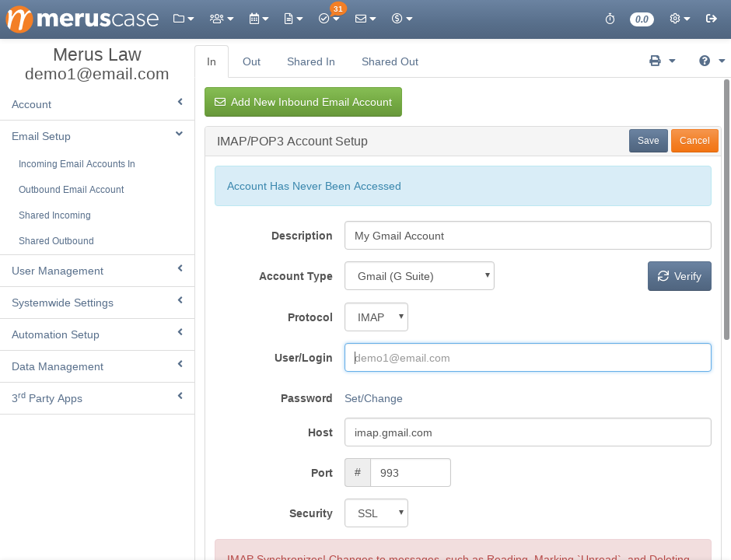Open Incoming Email Accounts In
Screen dimensions: 731x560
tap(77, 163)
